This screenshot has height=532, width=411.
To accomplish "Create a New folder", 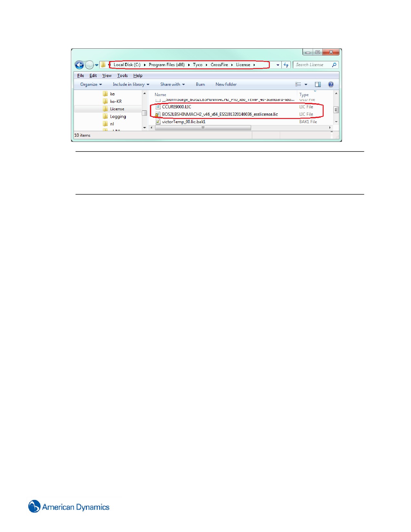I will [226, 84].
